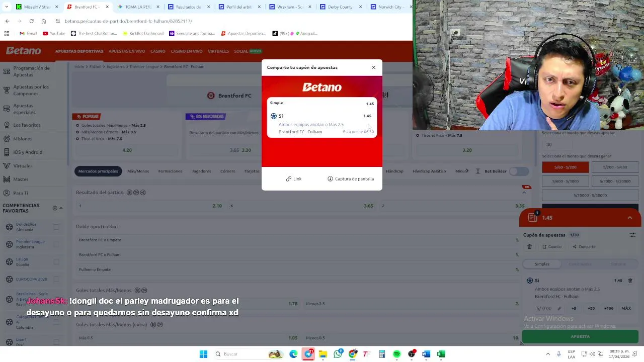Select Captura de pantalla option

tap(351, 178)
